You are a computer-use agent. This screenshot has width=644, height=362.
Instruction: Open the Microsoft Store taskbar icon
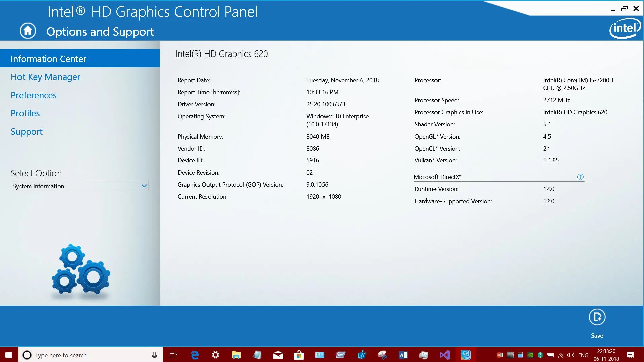click(299, 355)
